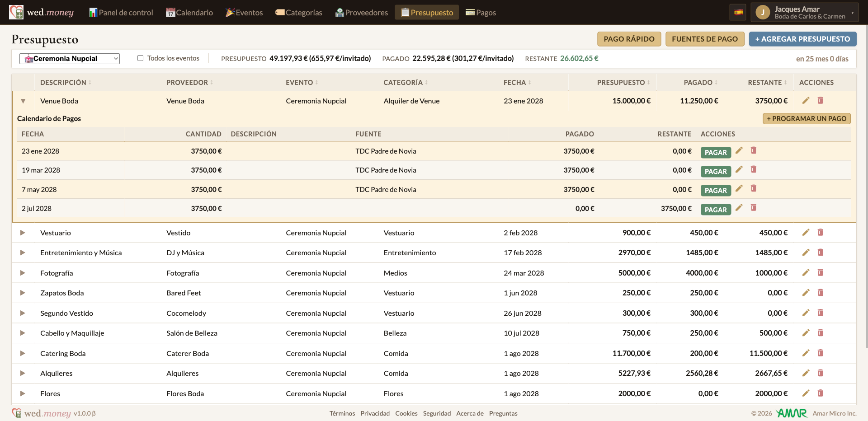Edit the Segundo Vestido entry

point(806,313)
